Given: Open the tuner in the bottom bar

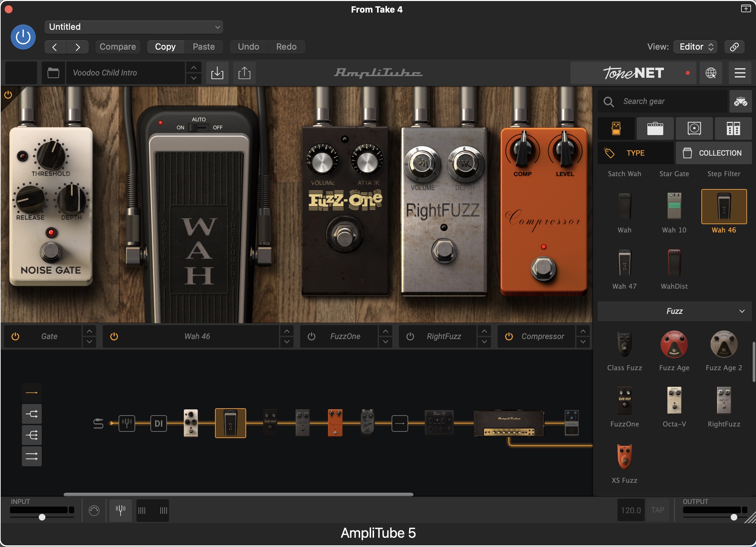Looking at the screenshot, I should coord(120,510).
